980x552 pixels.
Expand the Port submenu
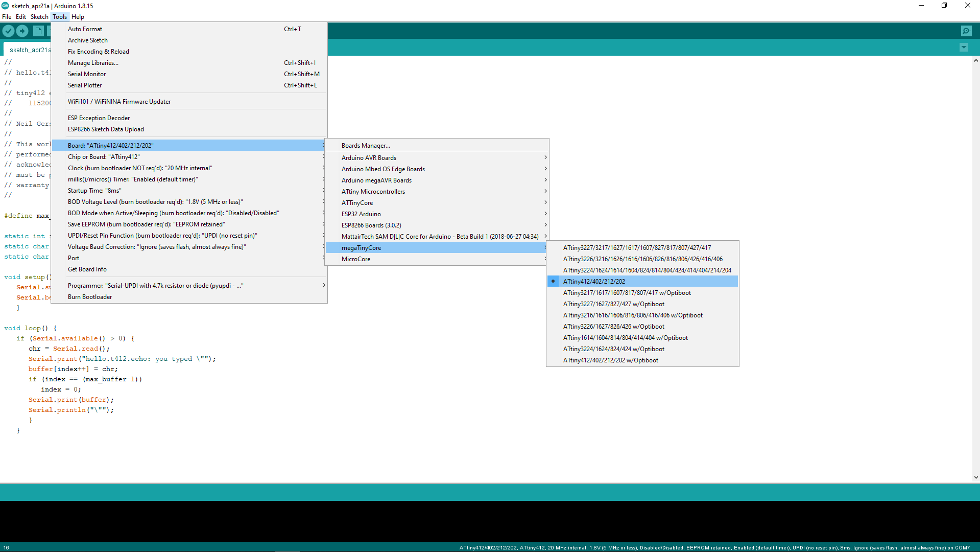tap(189, 258)
